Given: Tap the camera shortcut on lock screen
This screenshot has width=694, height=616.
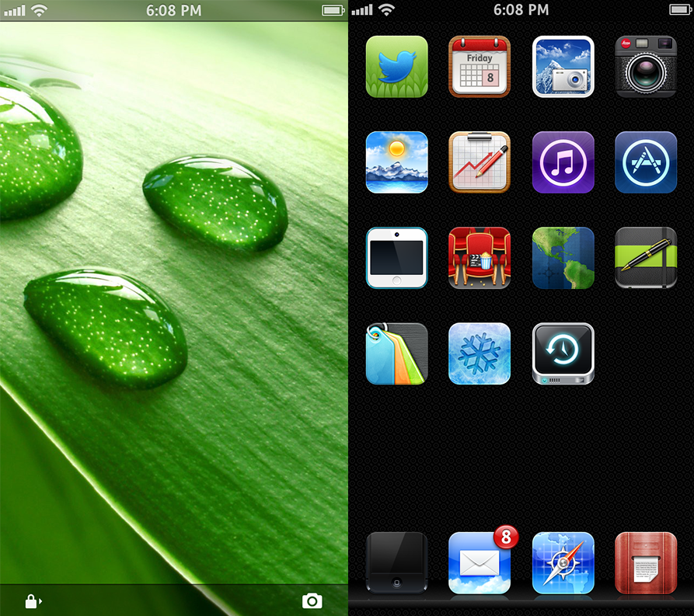Looking at the screenshot, I should pos(312,601).
